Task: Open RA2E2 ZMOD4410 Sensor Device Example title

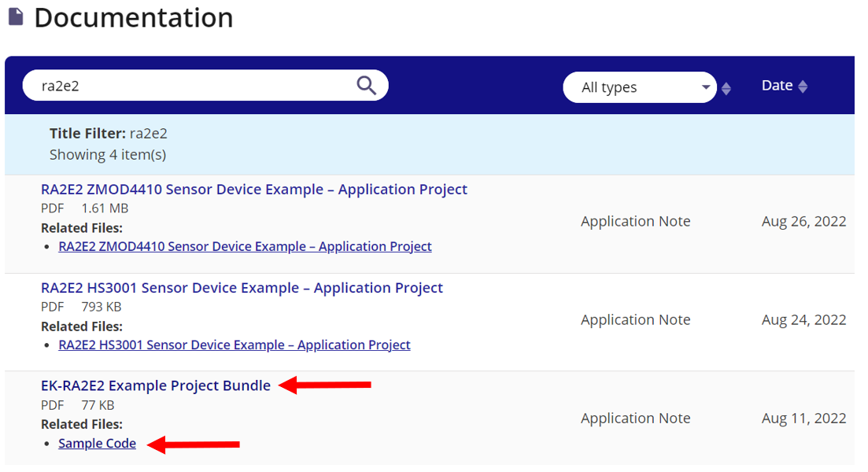Action: click(x=253, y=190)
